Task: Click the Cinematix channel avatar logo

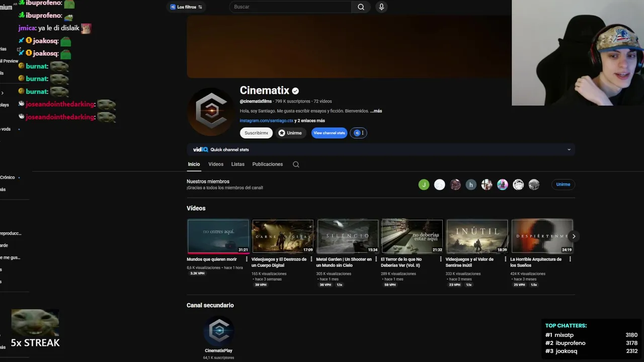Action: click(x=211, y=112)
